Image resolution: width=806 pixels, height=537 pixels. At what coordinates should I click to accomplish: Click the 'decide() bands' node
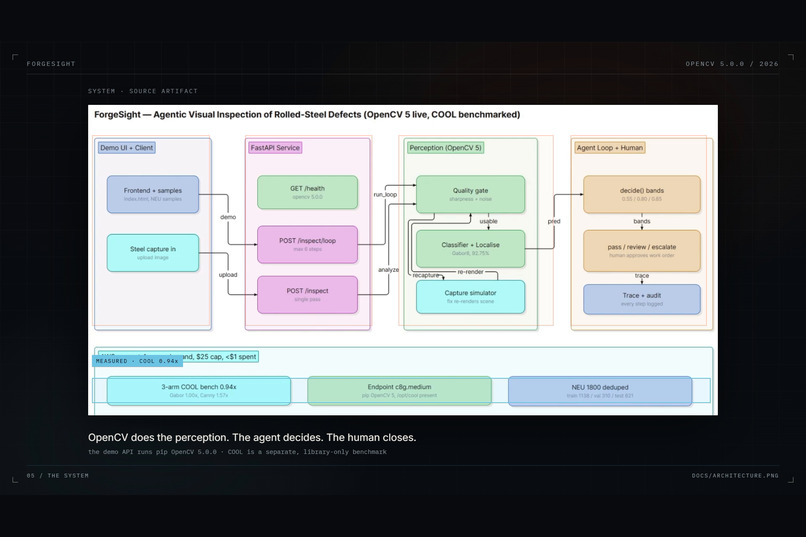[642, 194]
